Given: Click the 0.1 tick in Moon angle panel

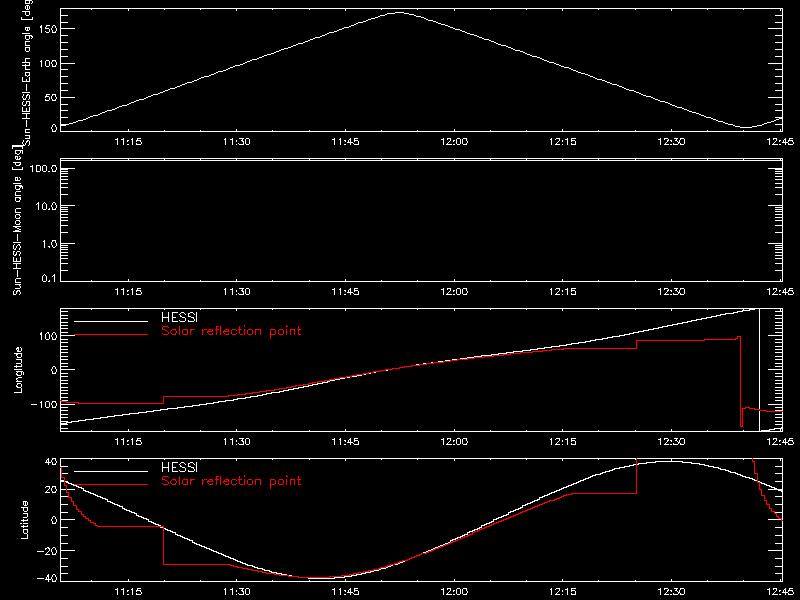Looking at the screenshot, I should click(x=49, y=278).
